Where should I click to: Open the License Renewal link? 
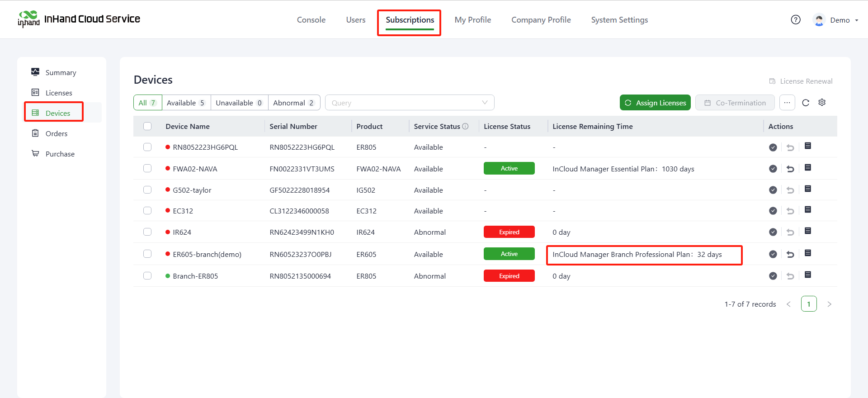[801, 81]
